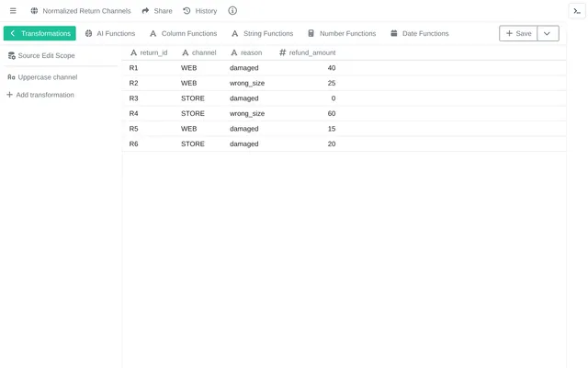The height and width of the screenshot is (368, 588).
Task: Select cell R3 in return_id column
Action: 133,98
